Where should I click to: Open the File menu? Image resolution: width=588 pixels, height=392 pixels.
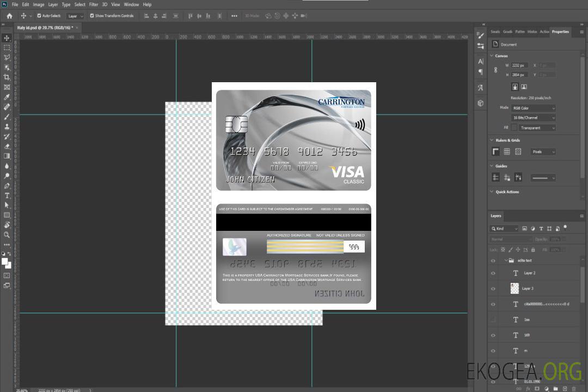[15, 4]
